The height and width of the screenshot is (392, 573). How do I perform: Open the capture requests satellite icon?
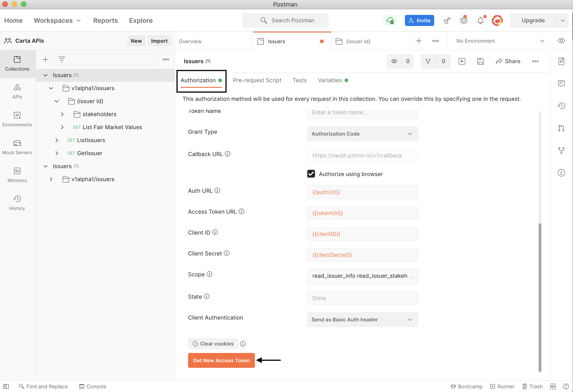click(x=447, y=20)
